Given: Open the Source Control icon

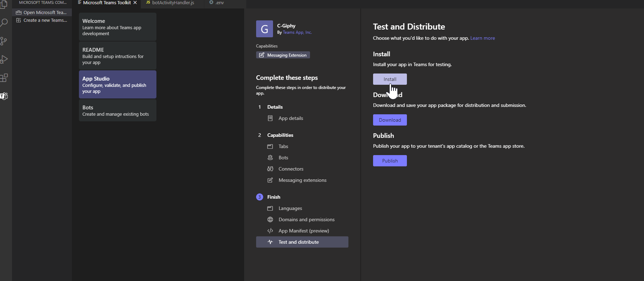Looking at the screenshot, I should [4, 41].
